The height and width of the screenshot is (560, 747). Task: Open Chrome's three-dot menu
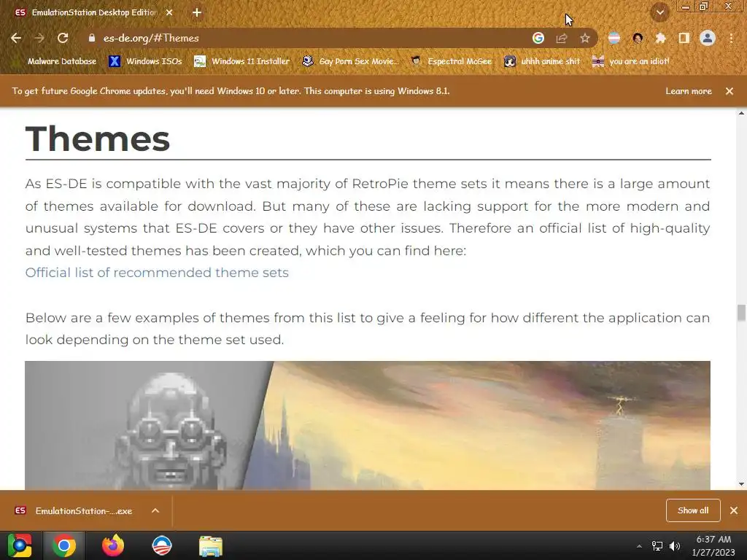pos(731,38)
